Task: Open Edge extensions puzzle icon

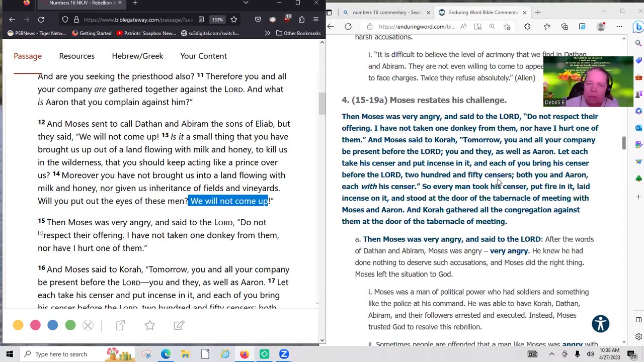Action: [527, 27]
